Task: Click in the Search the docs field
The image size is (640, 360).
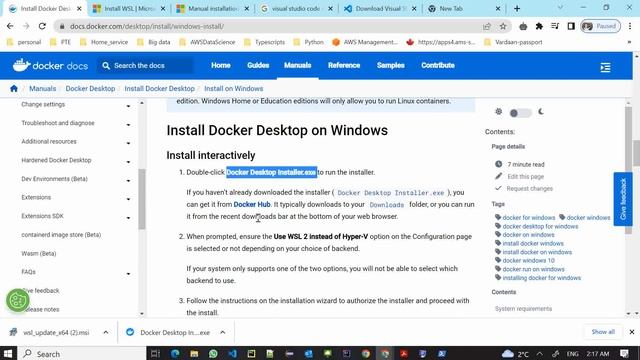Action: point(145,65)
